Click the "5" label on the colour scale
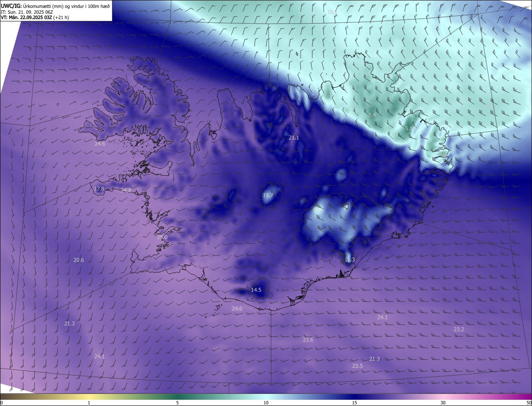This screenshot has height=406, width=532. (177, 403)
